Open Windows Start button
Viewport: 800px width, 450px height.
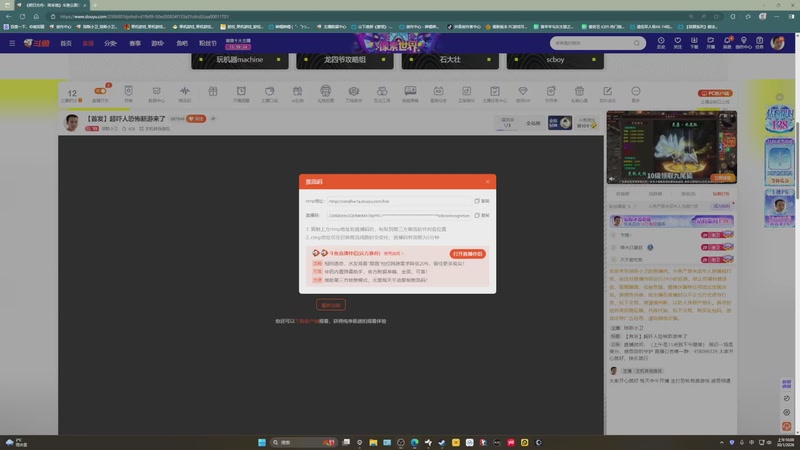point(262,442)
